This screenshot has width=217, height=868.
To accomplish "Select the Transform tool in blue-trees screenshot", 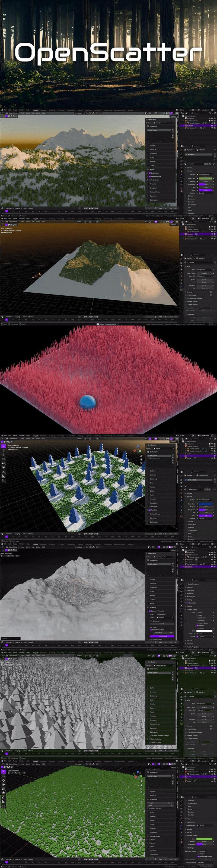I will click(3, 467).
